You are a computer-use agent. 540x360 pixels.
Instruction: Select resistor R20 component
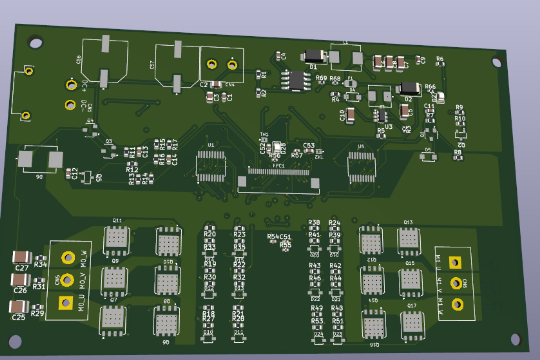[209, 228]
